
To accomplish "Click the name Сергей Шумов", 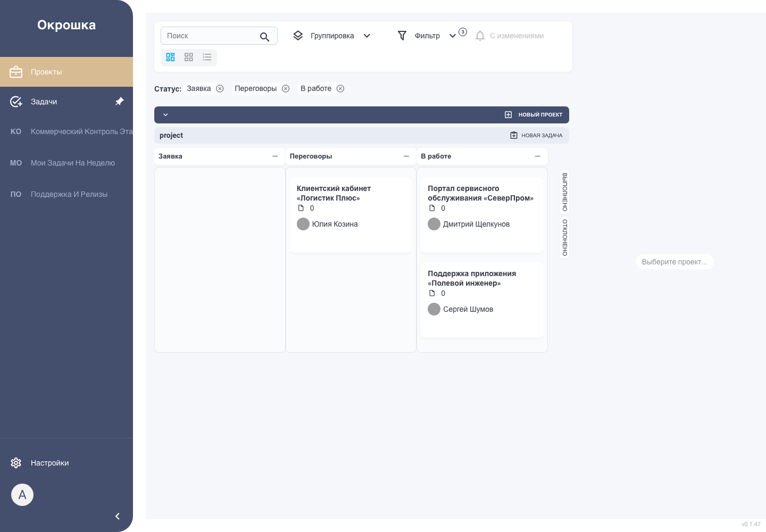I will 468,309.
